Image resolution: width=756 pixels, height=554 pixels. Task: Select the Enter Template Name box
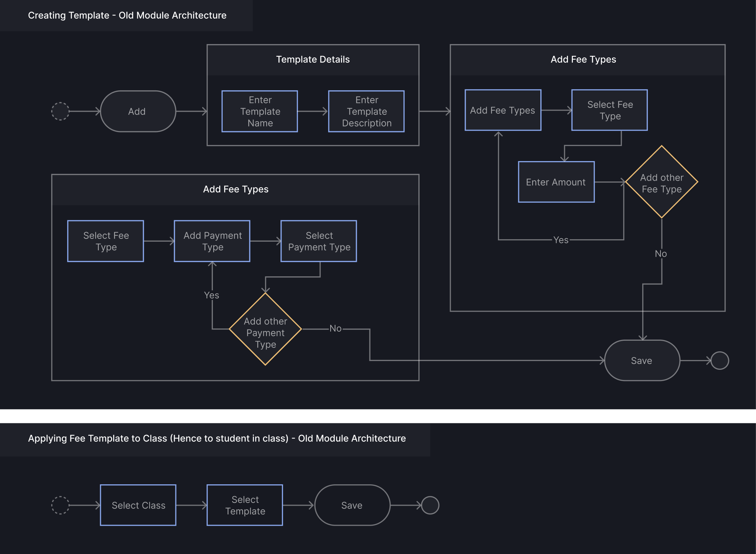[x=260, y=111]
